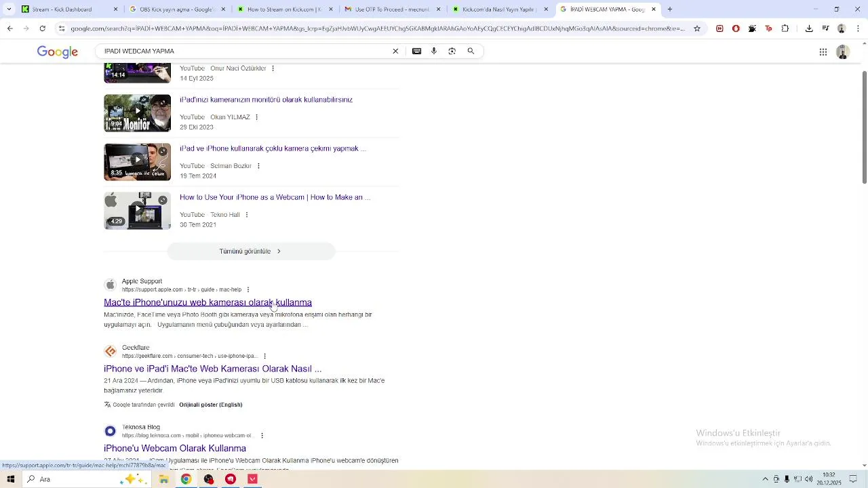Open three-dot menu for Okan YILMAZ video
The width and height of the screenshot is (868, 488).
coord(257,117)
